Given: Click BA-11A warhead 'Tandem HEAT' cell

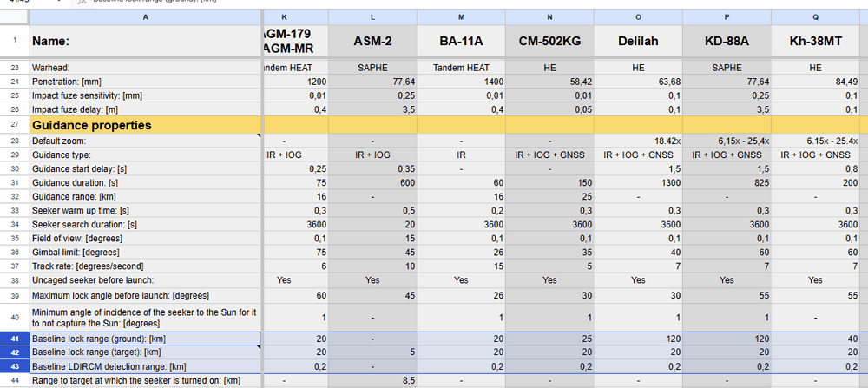Looking at the screenshot, I should 461,68.
